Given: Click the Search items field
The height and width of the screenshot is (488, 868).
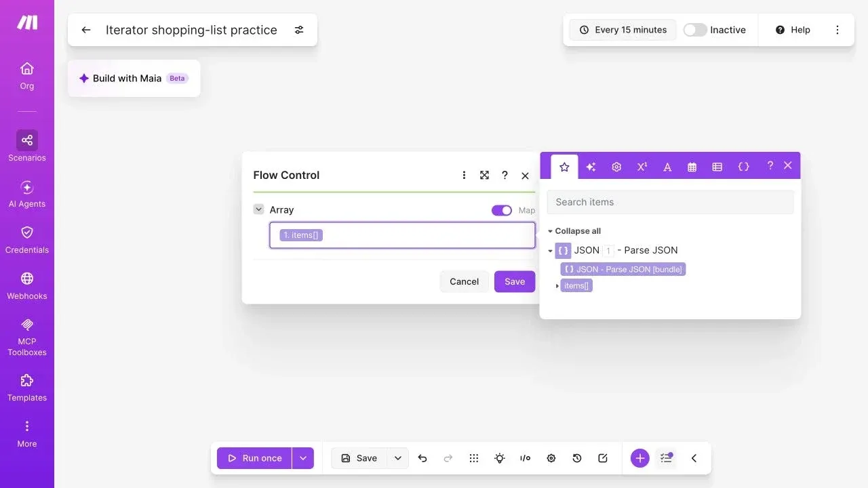Looking at the screenshot, I should [670, 202].
